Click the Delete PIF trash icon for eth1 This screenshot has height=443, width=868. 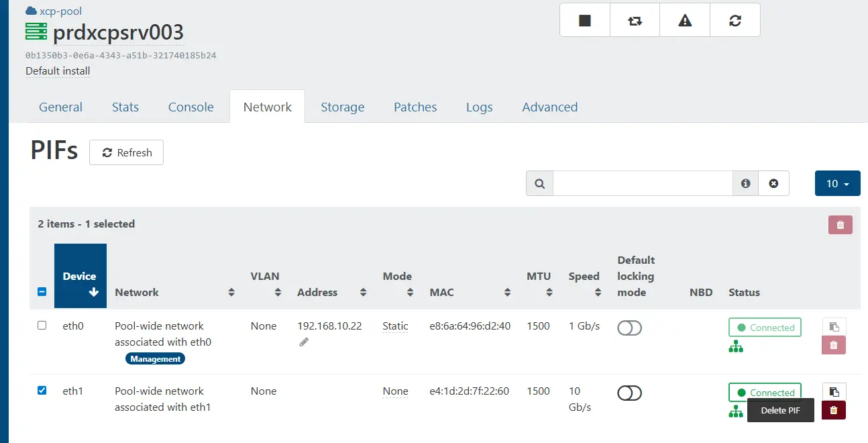click(834, 409)
